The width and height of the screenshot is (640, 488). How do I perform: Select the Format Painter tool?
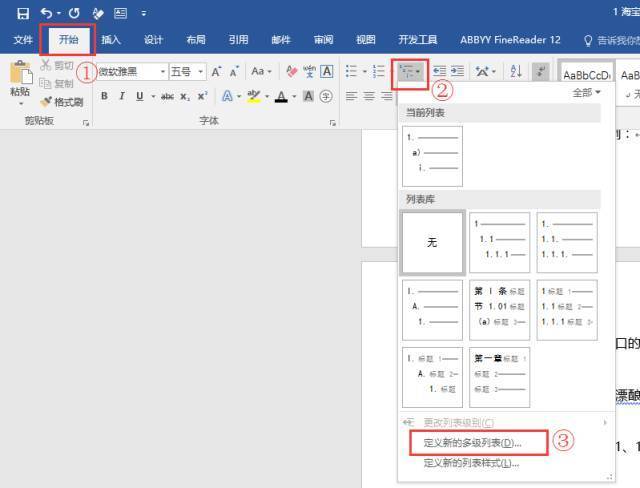pyautogui.click(x=62, y=102)
